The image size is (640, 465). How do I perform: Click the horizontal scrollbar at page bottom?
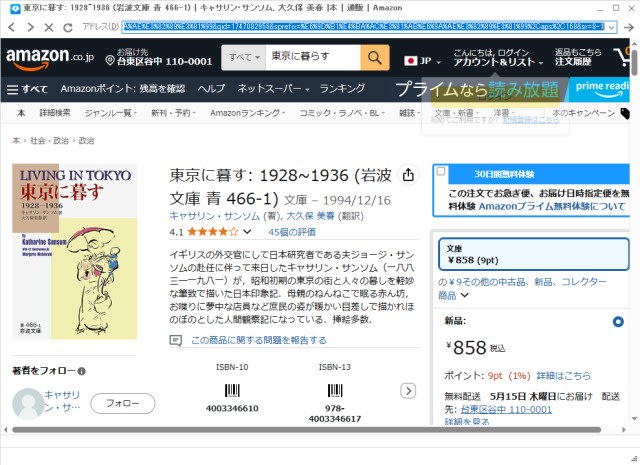(x=306, y=429)
